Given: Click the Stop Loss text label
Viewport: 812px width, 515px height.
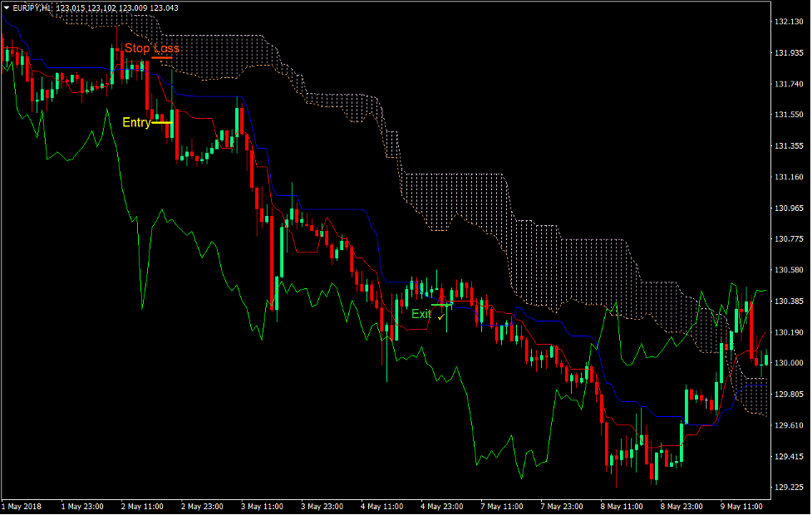Looking at the screenshot, I should [x=150, y=48].
